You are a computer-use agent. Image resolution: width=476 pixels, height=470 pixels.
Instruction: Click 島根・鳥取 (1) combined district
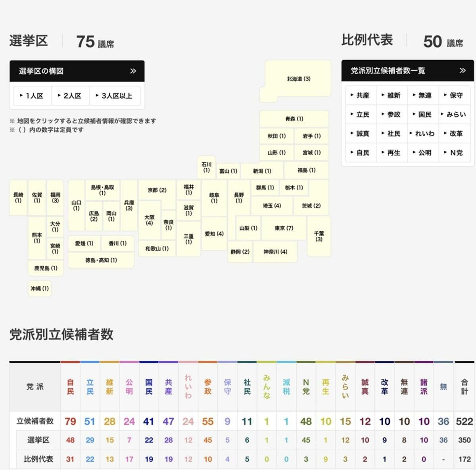pos(102,190)
